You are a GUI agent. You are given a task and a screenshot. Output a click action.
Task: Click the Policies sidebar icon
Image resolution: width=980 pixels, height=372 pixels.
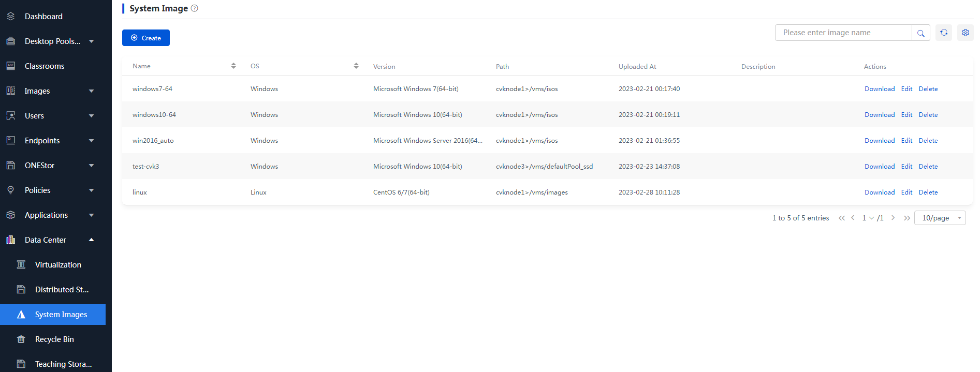[10, 190]
